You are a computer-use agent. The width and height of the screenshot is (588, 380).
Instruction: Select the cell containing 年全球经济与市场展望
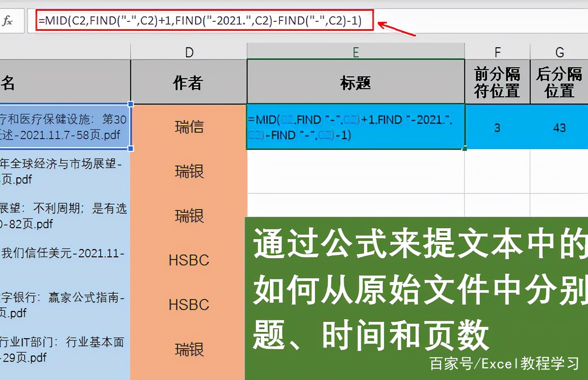pyautogui.click(x=65, y=171)
